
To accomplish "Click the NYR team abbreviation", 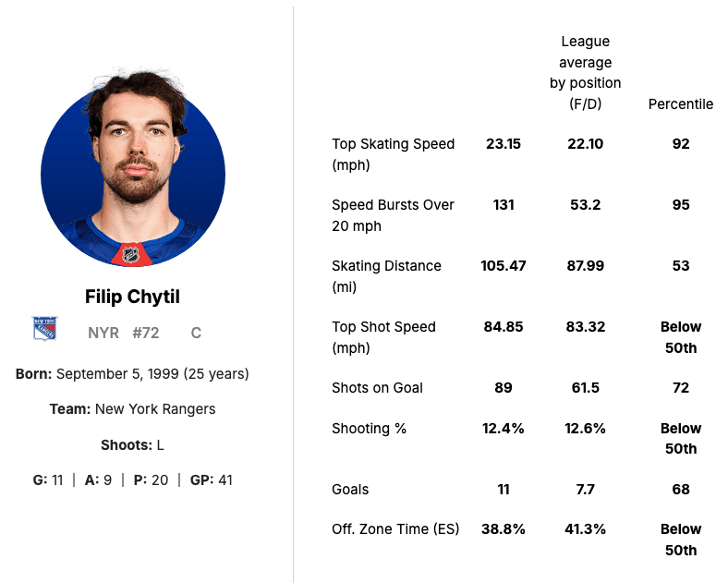I will (x=103, y=333).
